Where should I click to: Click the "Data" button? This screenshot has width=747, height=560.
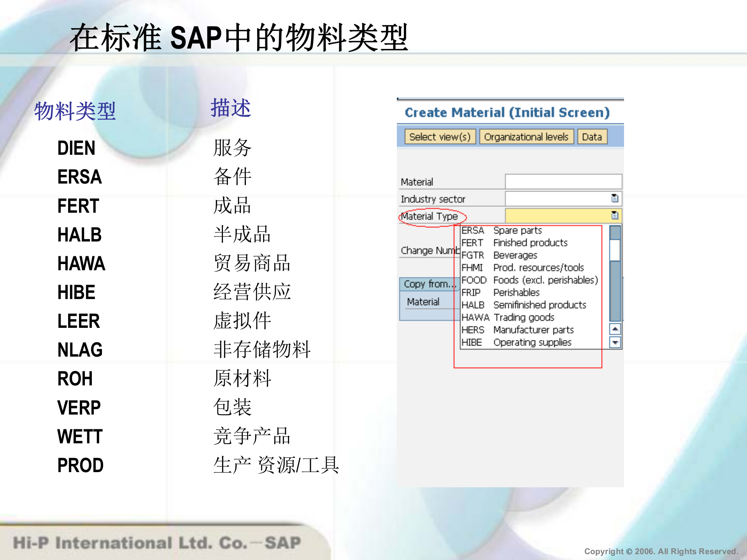point(592,136)
